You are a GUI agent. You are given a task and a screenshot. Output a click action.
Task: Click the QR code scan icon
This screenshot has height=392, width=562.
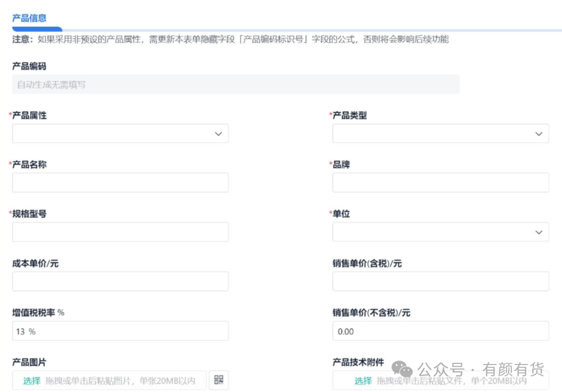(x=219, y=380)
